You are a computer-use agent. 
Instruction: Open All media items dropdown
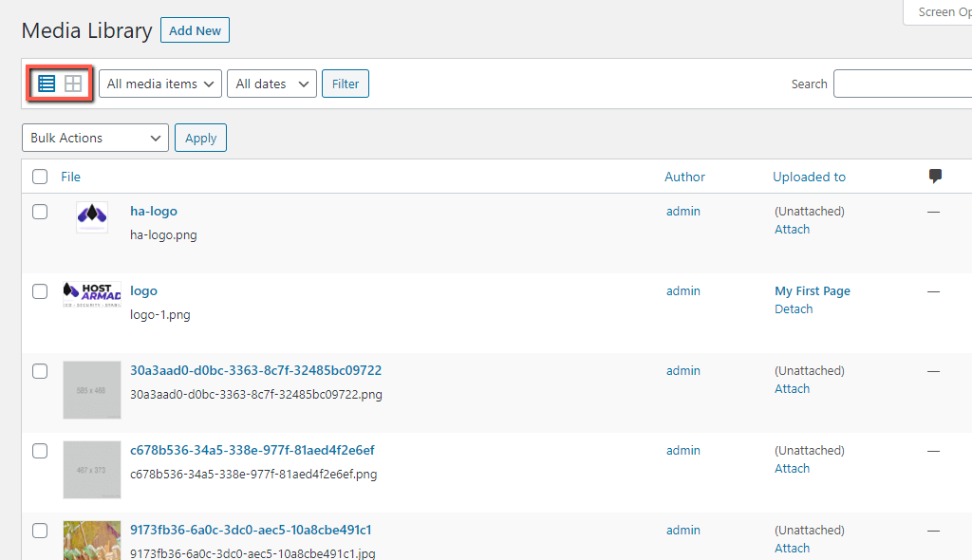(159, 84)
